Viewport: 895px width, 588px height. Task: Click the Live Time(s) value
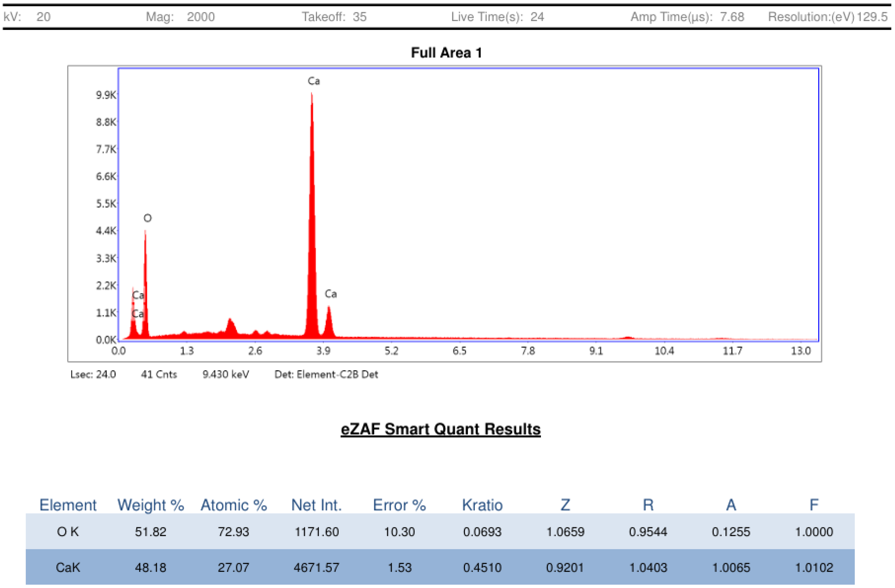click(537, 17)
